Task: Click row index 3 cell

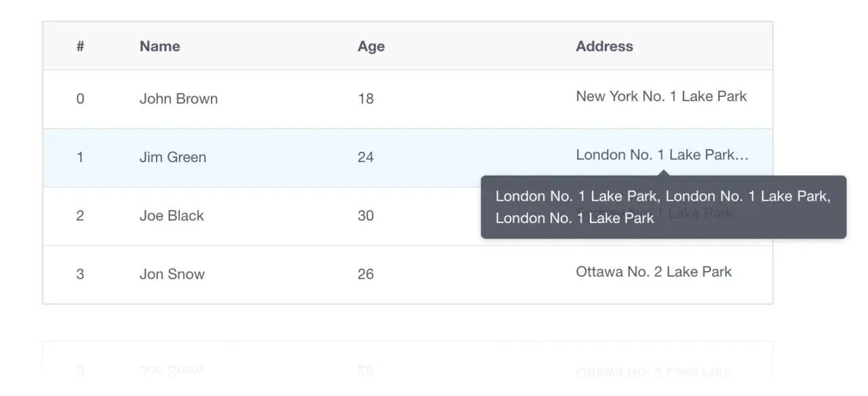Action: pyautogui.click(x=80, y=274)
